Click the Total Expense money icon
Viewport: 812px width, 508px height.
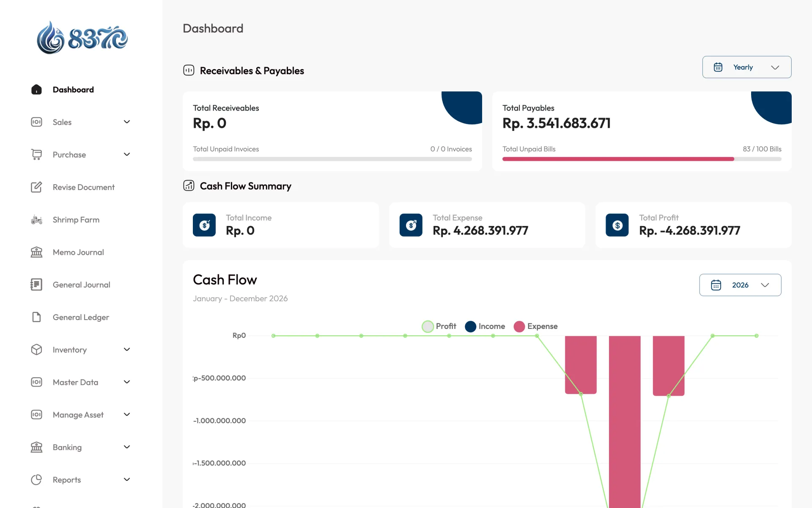(411, 225)
